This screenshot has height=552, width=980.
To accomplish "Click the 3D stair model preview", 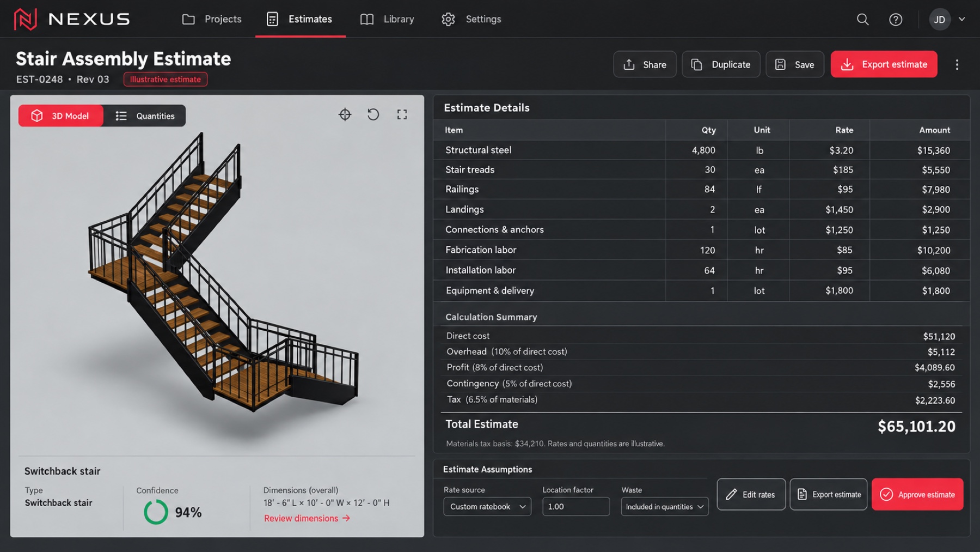I will (223, 272).
